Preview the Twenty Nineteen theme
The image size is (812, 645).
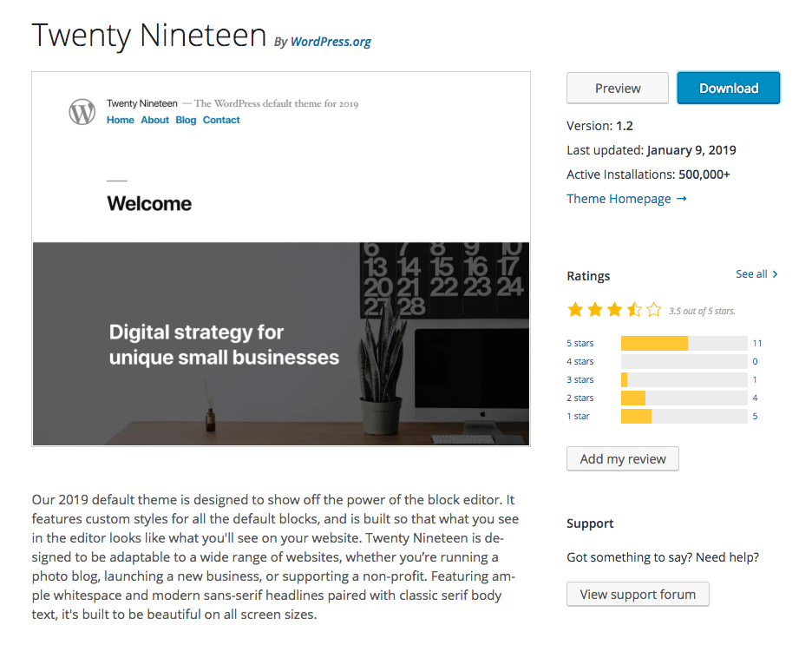tap(618, 88)
